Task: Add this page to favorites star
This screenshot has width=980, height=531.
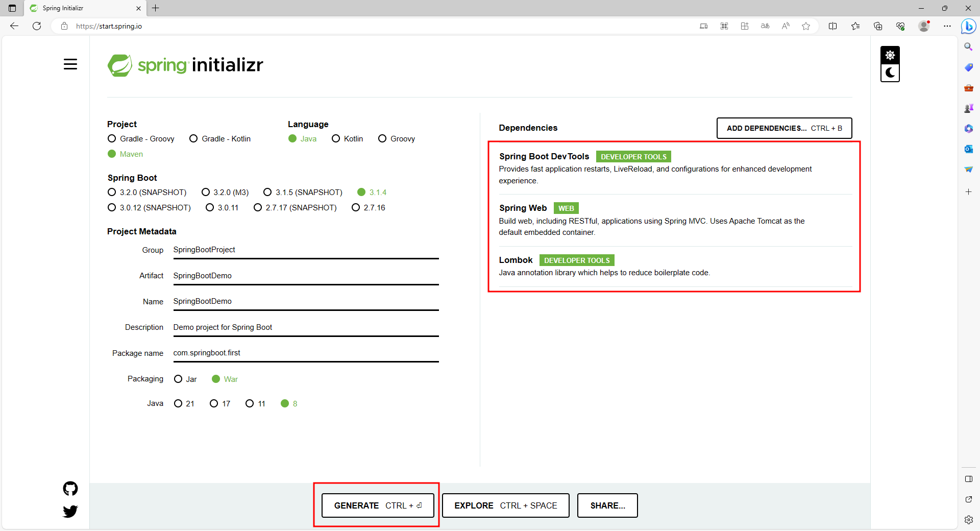Action: tap(806, 26)
